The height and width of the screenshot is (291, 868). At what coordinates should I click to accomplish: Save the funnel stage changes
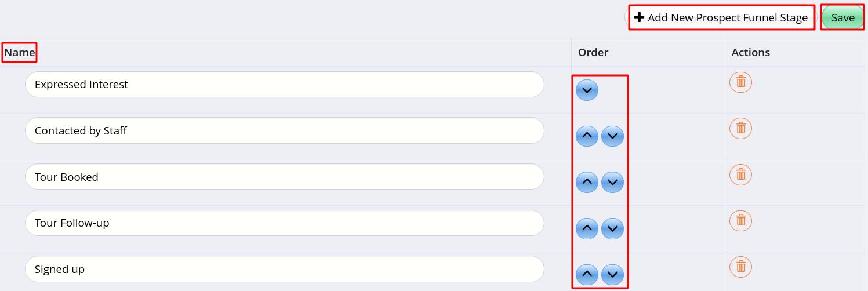tap(842, 18)
